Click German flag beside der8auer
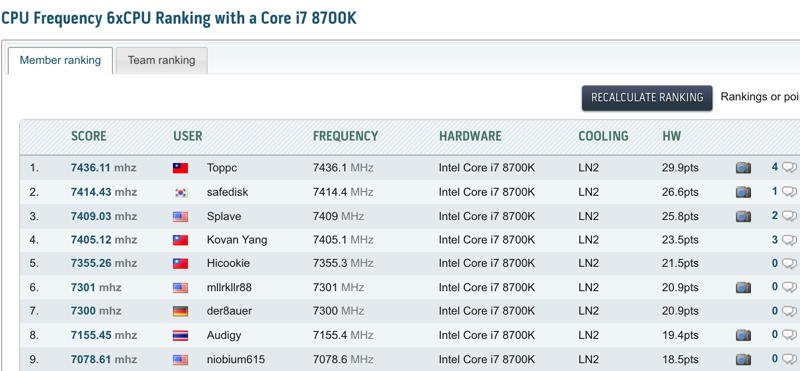 (180, 311)
